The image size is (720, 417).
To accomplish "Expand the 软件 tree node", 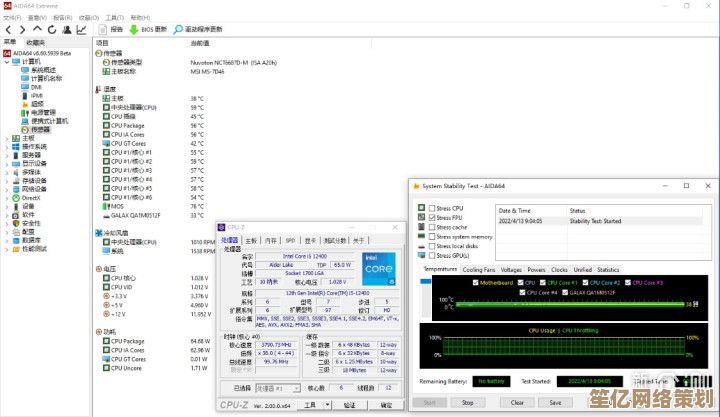I will point(7,215).
